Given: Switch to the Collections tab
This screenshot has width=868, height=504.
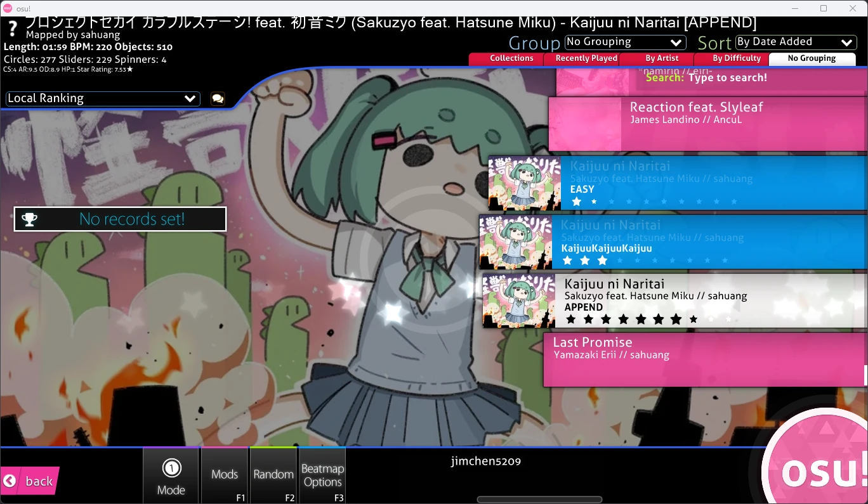Looking at the screenshot, I should tap(511, 59).
